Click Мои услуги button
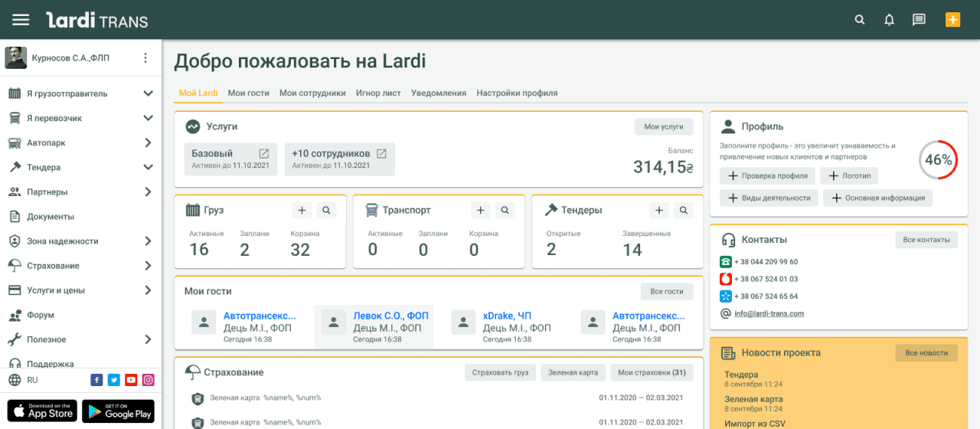980x429 pixels. pyautogui.click(x=663, y=126)
